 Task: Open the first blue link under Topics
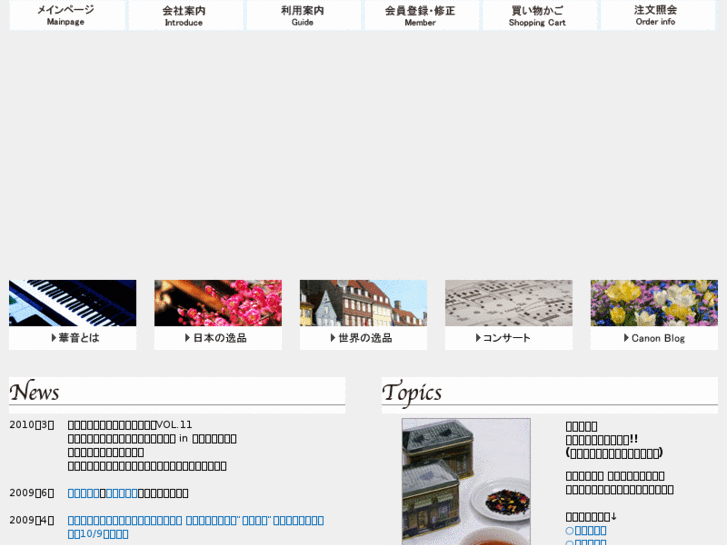tap(586, 530)
